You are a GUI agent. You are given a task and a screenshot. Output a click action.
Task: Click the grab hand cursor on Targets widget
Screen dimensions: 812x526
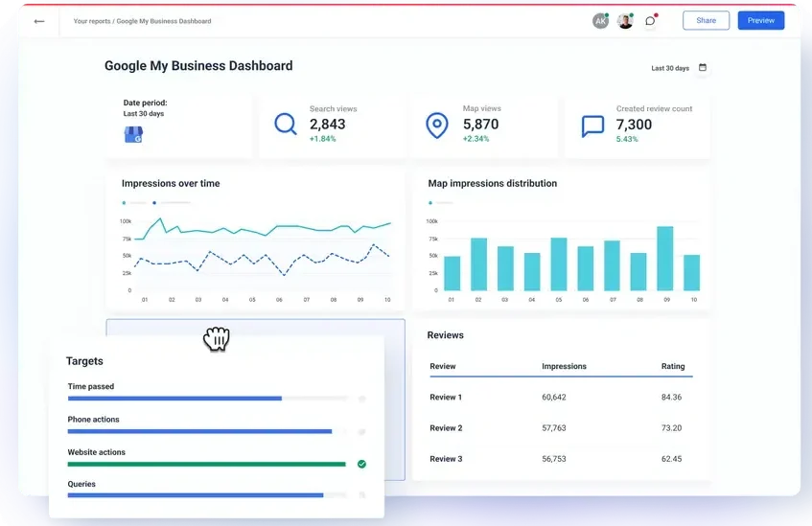217,339
